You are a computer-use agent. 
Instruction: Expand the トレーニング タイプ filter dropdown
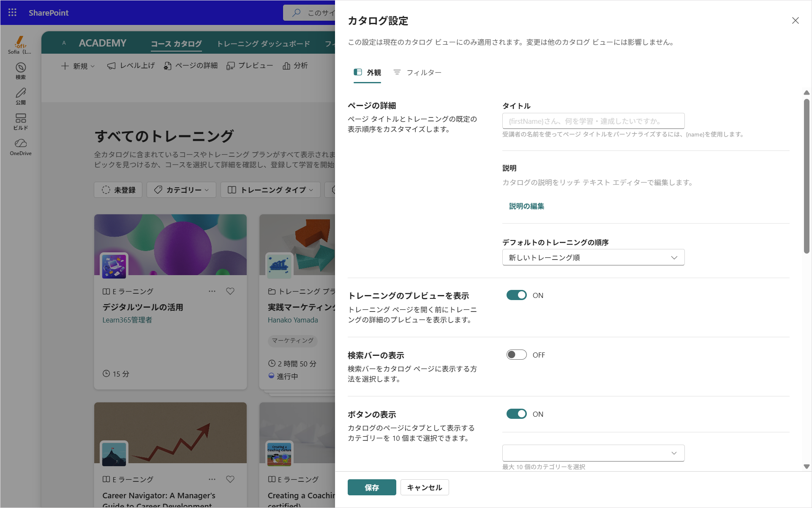271,190
